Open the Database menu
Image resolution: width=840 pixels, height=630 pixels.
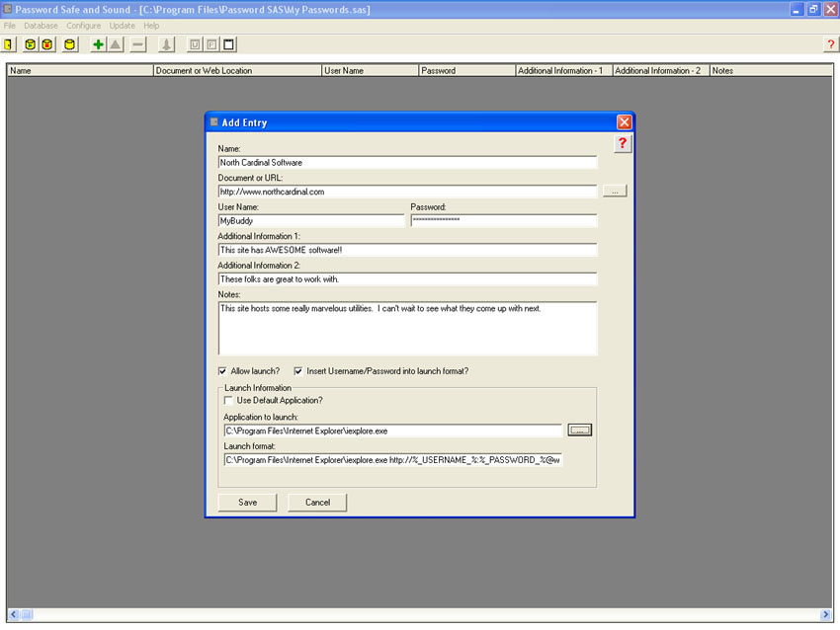(41, 25)
